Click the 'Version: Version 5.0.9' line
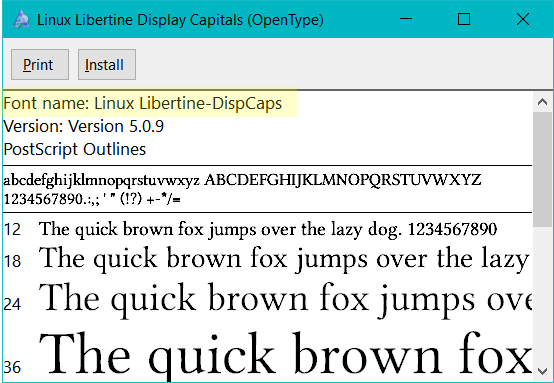The image size is (554, 383). click(x=84, y=126)
